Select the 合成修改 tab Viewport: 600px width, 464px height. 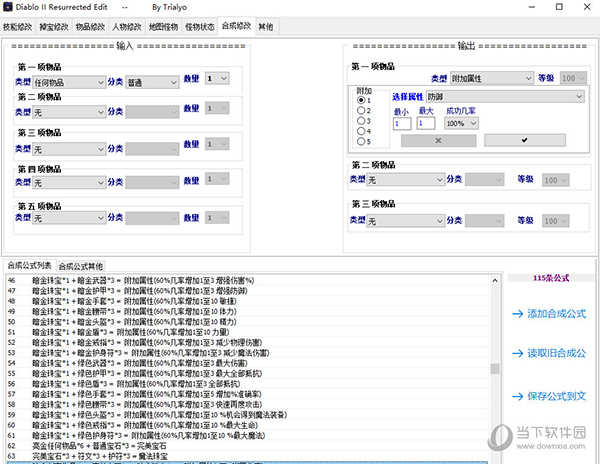point(236,26)
